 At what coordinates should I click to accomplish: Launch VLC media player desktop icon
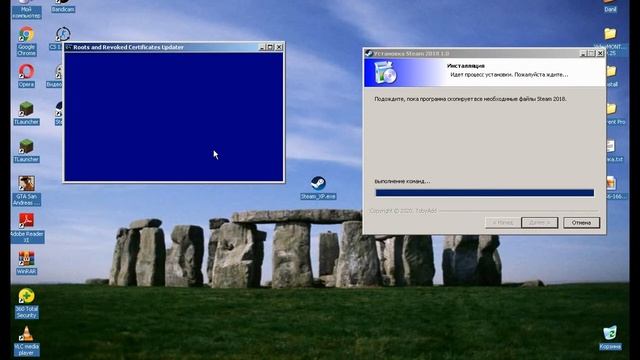26,341
